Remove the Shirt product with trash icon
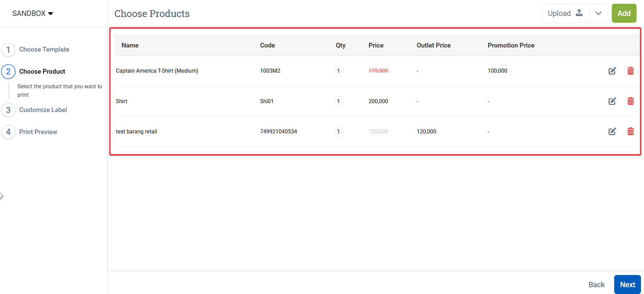The height and width of the screenshot is (294, 644). pyautogui.click(x=630, y=101)
